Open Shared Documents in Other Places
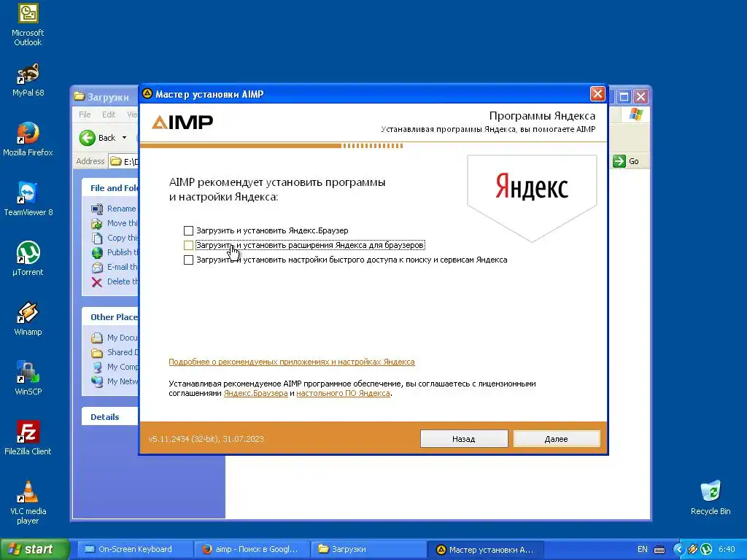 coord(115,352)
